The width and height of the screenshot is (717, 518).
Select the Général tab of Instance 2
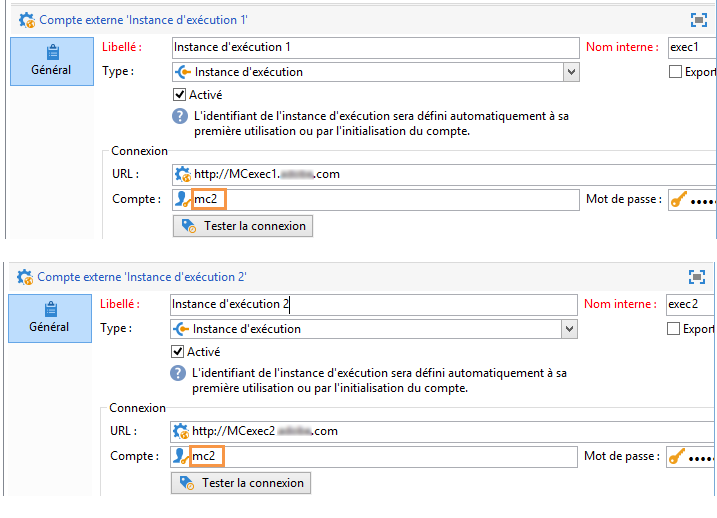[x=50, y=318]
